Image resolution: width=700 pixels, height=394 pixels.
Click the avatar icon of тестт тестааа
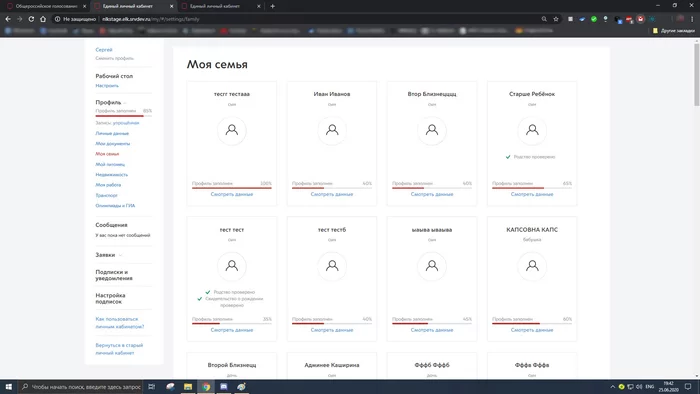(232, 130)
